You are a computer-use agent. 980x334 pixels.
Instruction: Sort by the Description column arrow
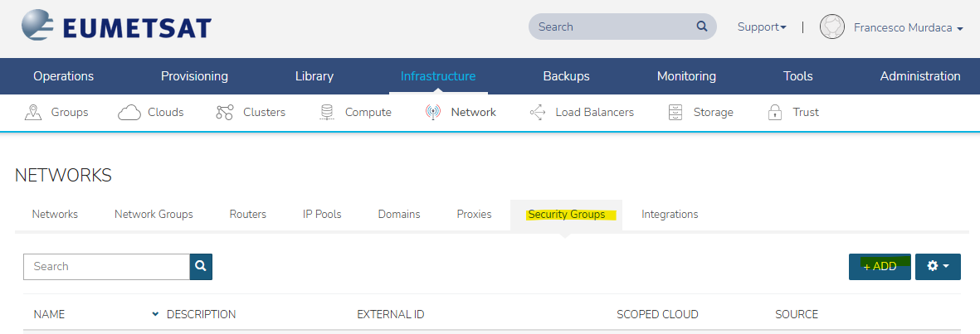pyautogui.click(x=155, y=314)
